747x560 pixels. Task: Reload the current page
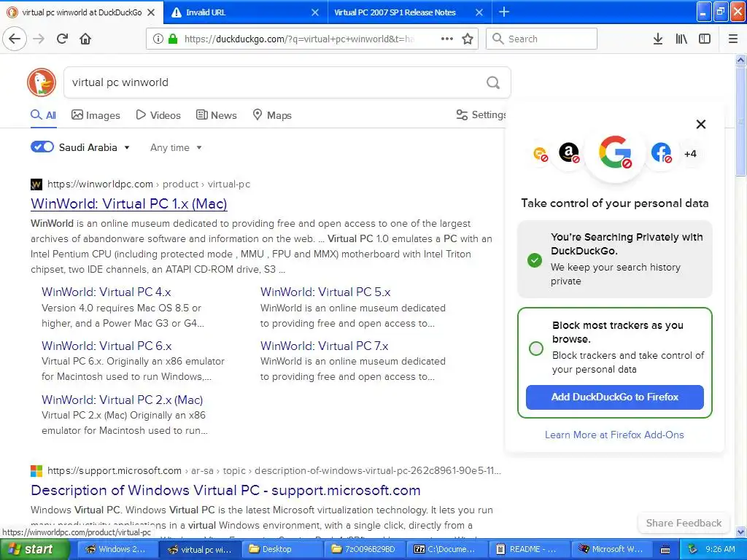coord(63,39)
